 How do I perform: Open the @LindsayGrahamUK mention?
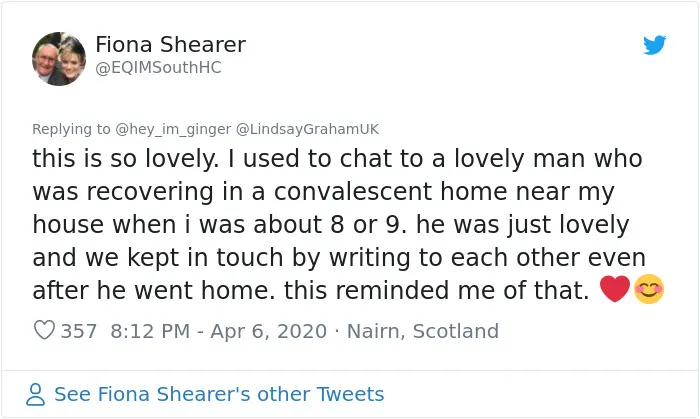coord(307,129)
